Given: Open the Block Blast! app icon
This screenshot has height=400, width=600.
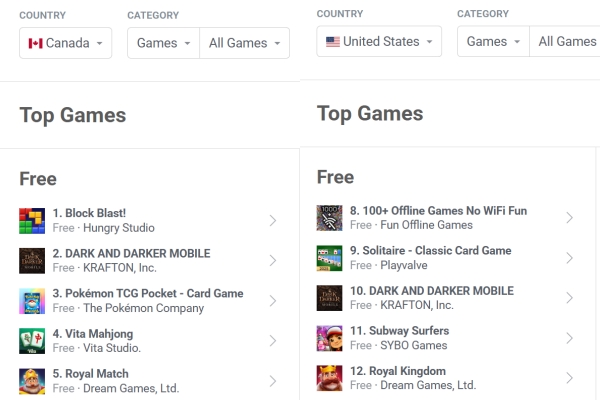Looking at the screenshot, I should (32, 221).
